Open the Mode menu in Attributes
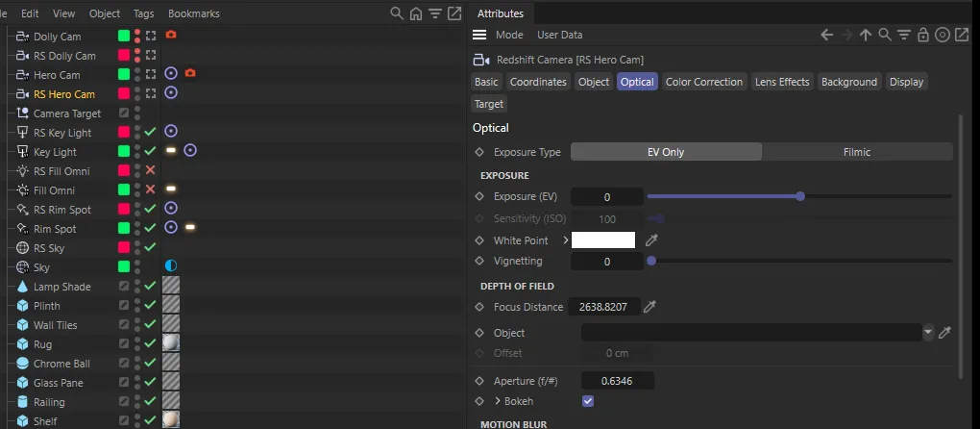The height and width of the screenshot is (429, 980). pyautogui.click(x=509, y=35)
